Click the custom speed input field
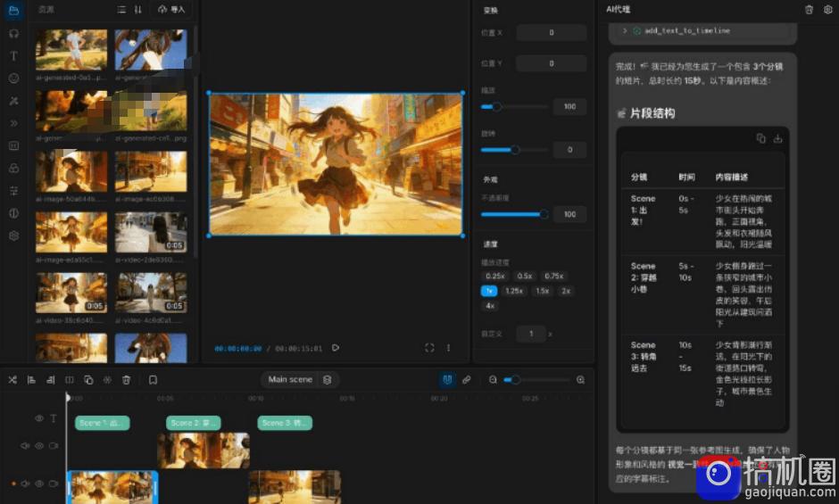This screenshot has height=504, width=839. pos(531,334)
